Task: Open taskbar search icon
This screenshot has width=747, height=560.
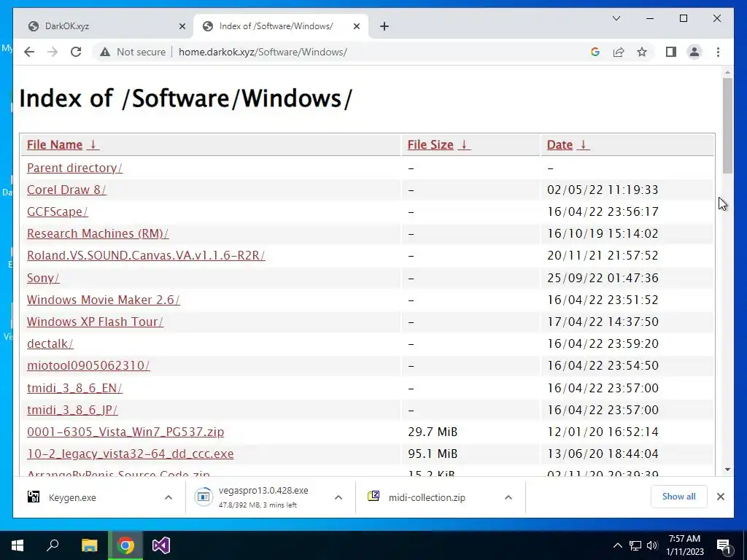Action: [x=53, y=545]
